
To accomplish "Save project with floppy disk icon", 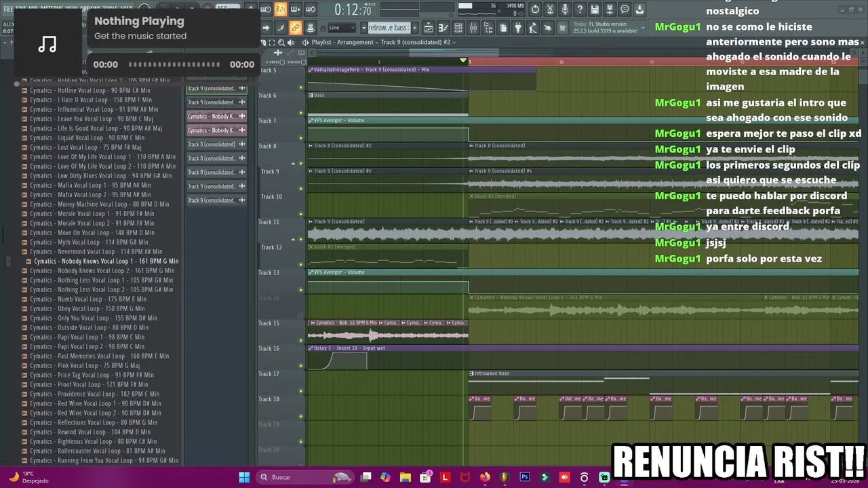I will click(595, 9).
